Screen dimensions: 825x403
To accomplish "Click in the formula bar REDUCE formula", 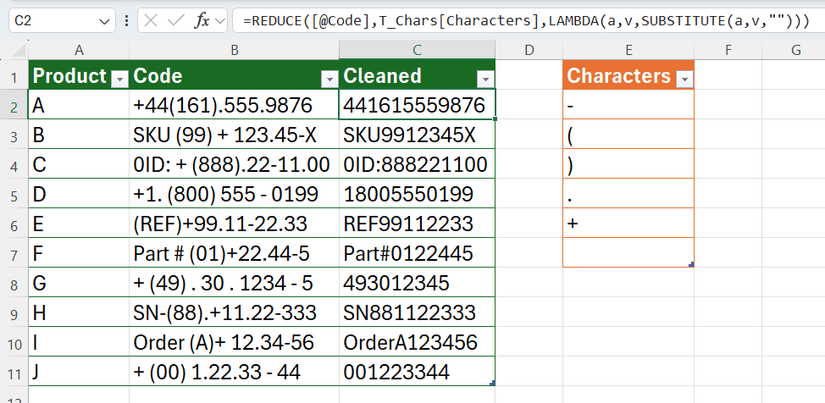I will click(x=530, y=21).
